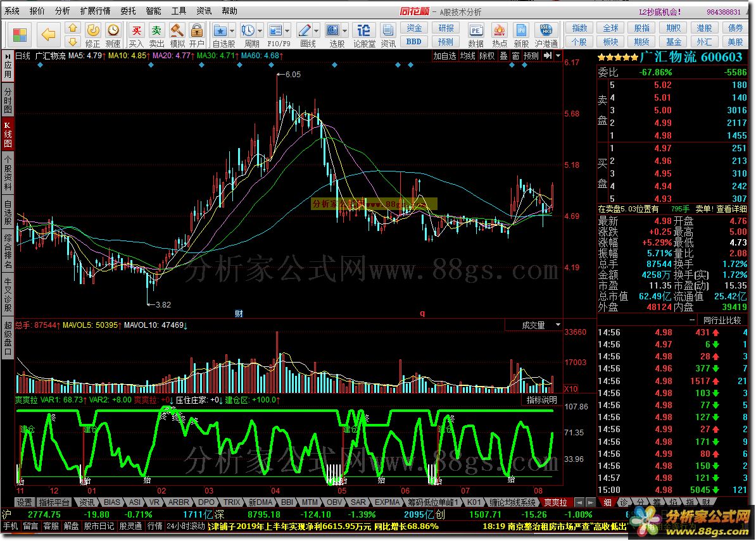Viewport: 756px width, 541px height.
Task: Click the BBD toolbar button
Action: pos(414,41)
